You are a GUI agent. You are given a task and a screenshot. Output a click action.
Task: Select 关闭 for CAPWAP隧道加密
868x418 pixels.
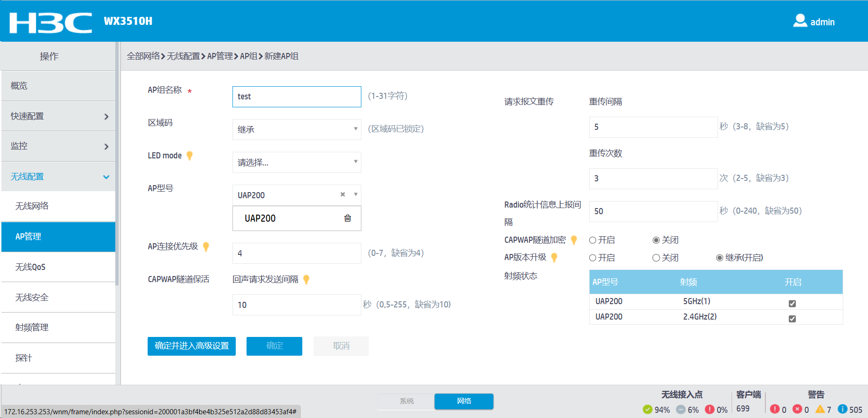tap(656, 240)
